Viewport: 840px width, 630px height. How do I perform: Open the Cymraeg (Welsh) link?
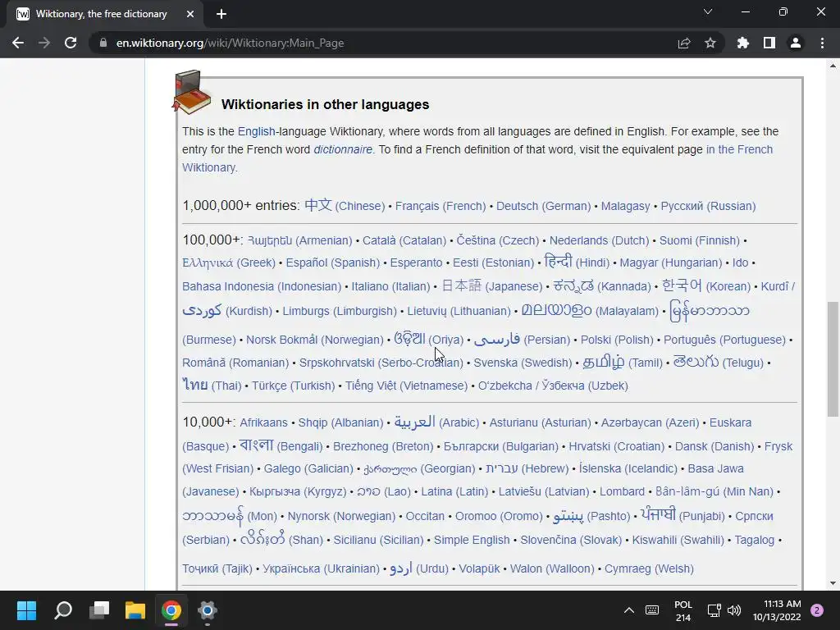[650, 569]
